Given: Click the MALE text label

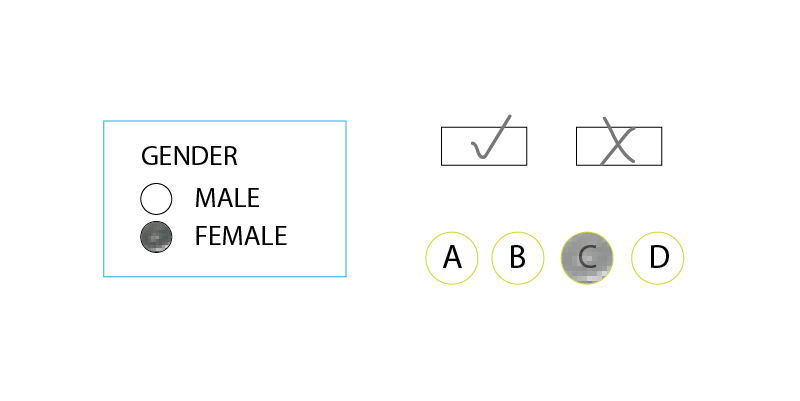Looking at the screenshot, I should [x=227, y=198].
